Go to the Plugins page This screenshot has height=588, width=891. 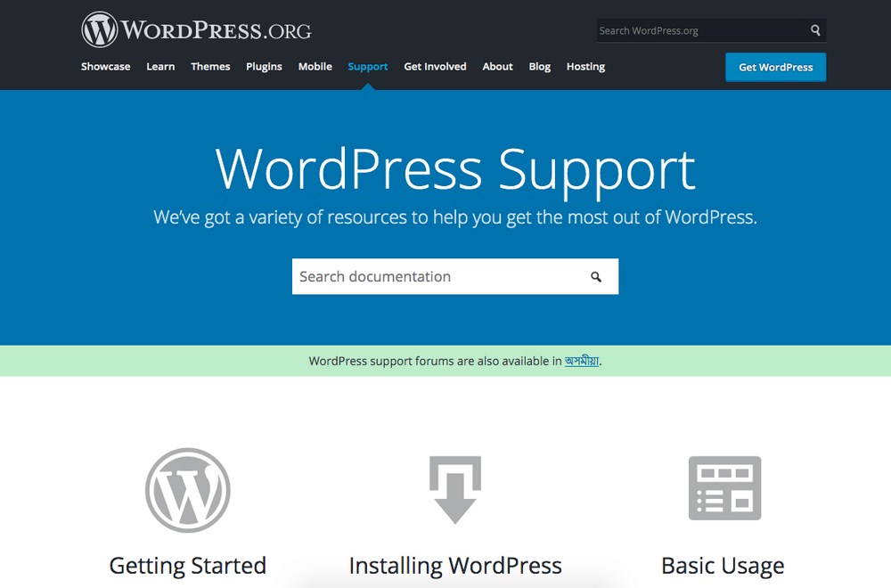[265, 67]
